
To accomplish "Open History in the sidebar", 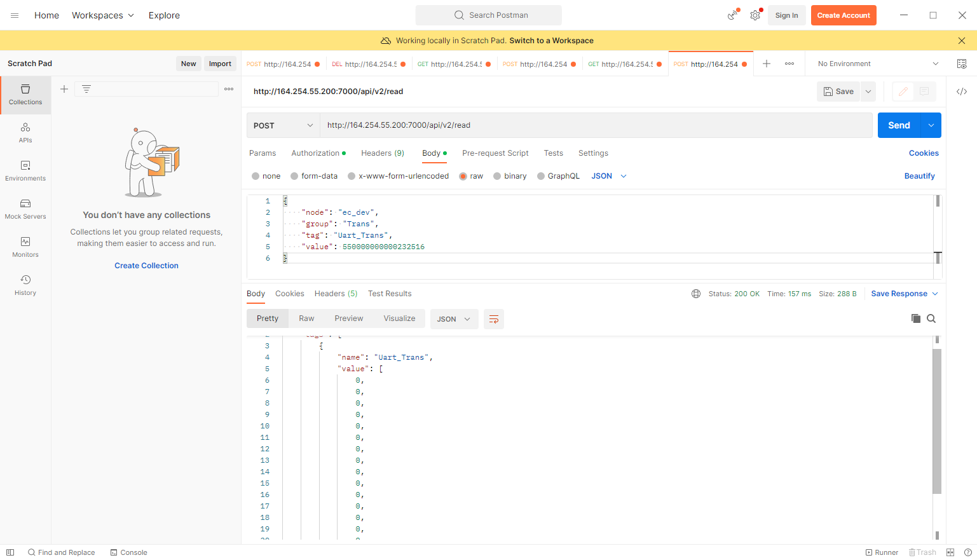I will pos(25,285).
